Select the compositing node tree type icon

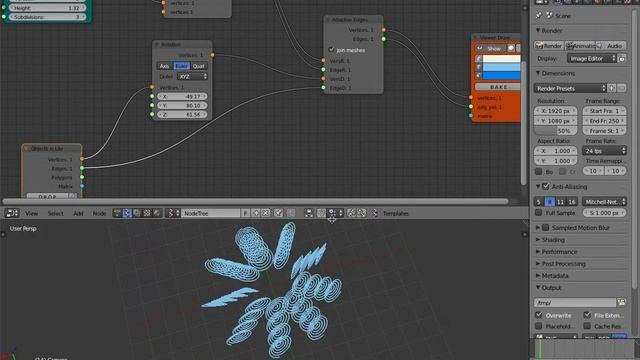[137, 213]
